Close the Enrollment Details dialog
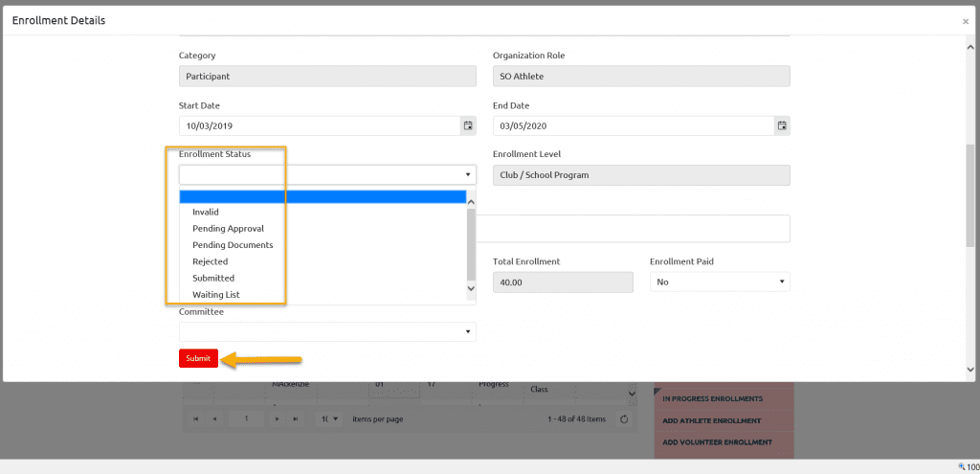980x474 pixels. point(965,21)
